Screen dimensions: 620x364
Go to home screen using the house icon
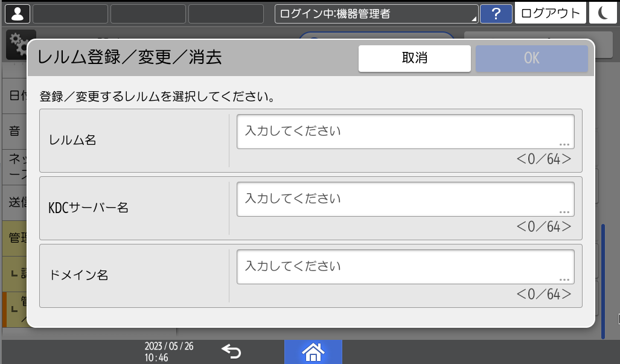(x=313, y=351)
